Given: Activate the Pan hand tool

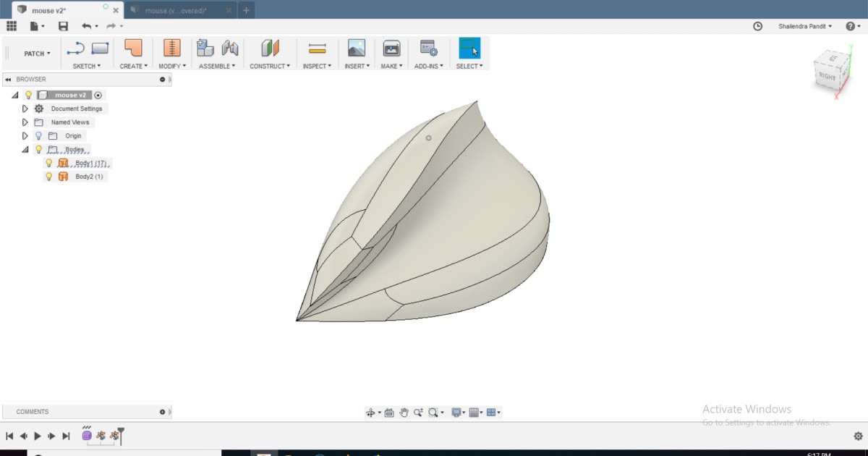Looking at the screenshot, I should [403, 412].
